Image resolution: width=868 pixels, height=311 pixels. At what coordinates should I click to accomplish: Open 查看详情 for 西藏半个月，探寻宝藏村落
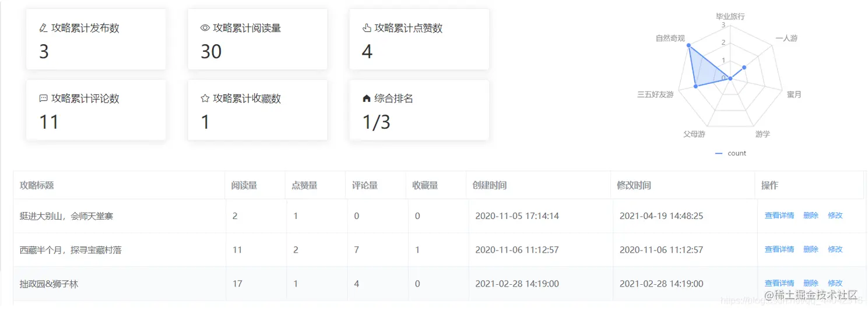[779, 249]
